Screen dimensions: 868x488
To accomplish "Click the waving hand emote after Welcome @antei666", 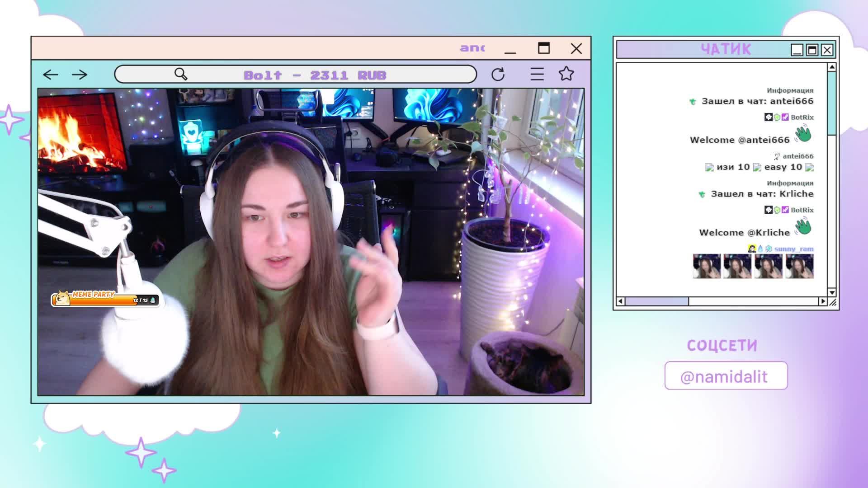I will pyautogui.click(x=803, y=135).
